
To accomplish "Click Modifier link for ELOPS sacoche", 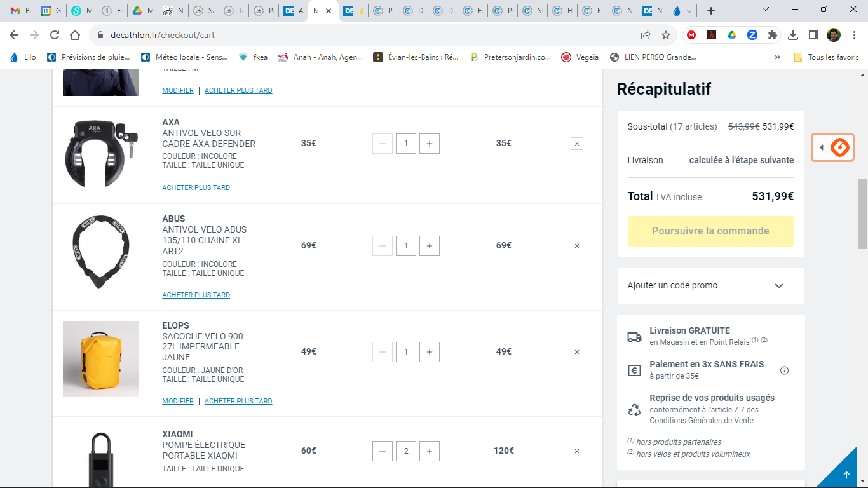I will (x=178, y=401).
